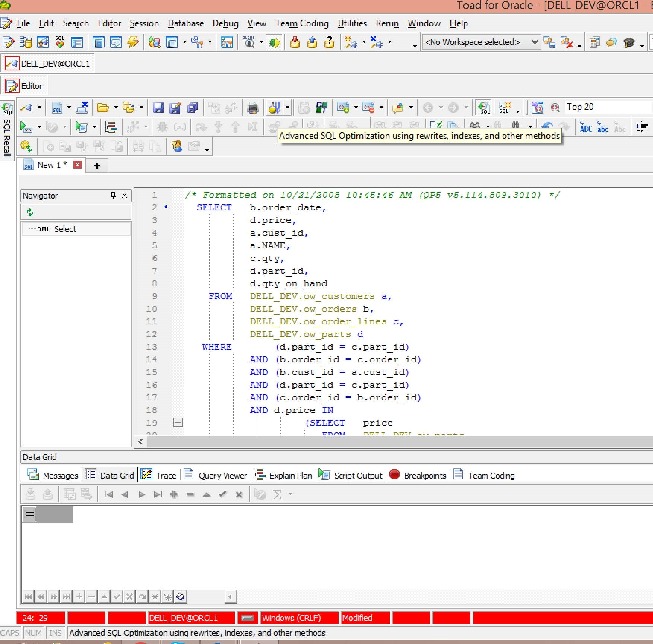The image size is (653, 644).
Task: Open the Utilities menu
Action: 352,23
